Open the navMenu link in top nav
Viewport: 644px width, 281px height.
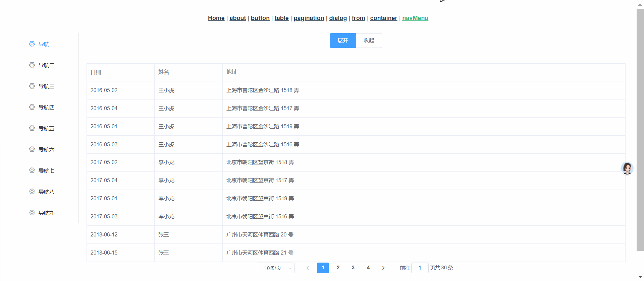pos(415,18)
